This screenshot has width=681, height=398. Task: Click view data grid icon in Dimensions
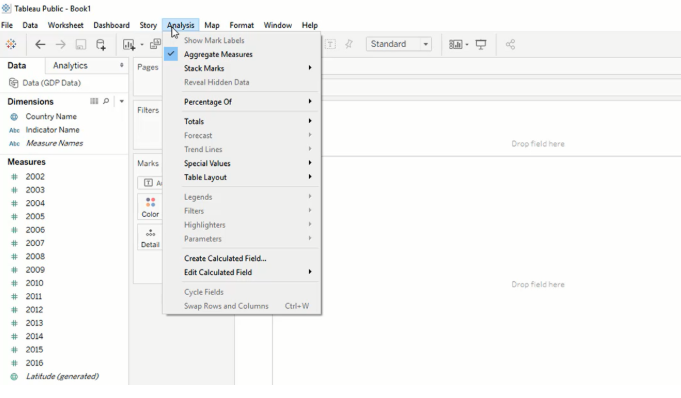pyautogui.click(x=94, y=101)
